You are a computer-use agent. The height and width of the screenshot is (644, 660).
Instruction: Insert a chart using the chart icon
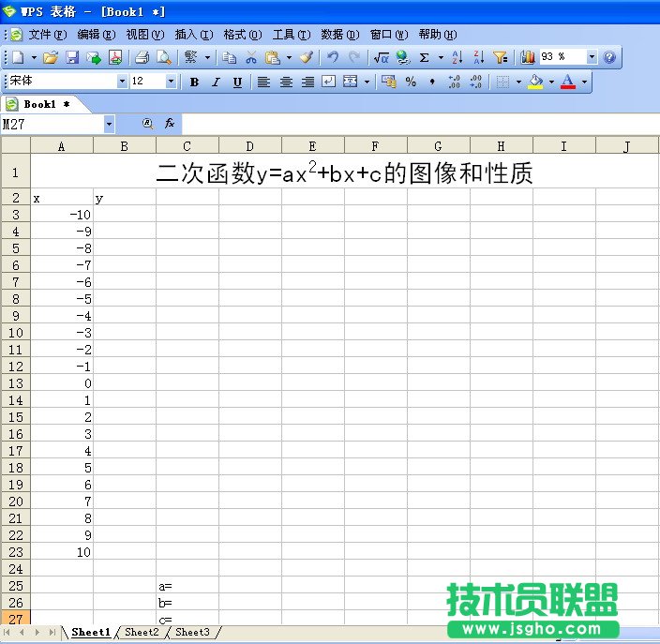[x=528, y=57]
